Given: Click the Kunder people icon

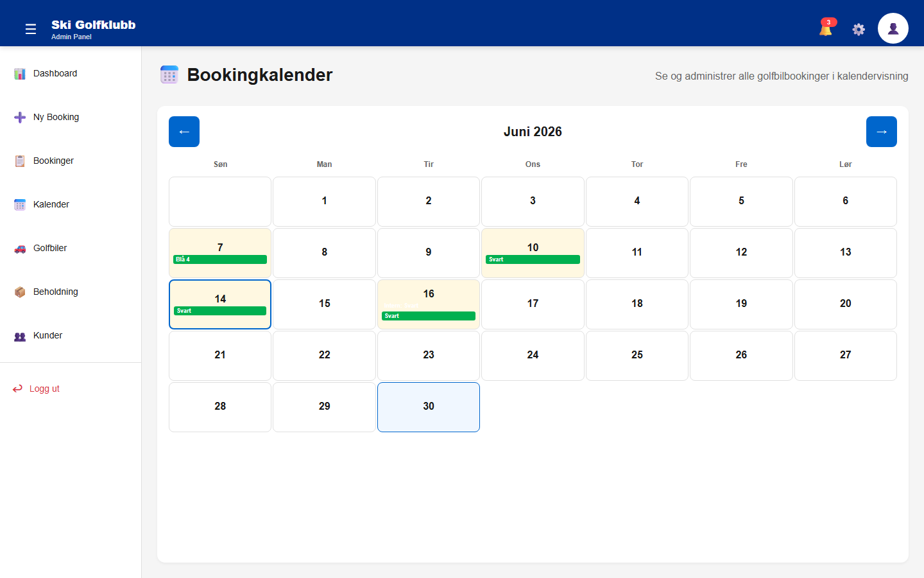Looking at the screenshot, I should (x=20, y=336).
